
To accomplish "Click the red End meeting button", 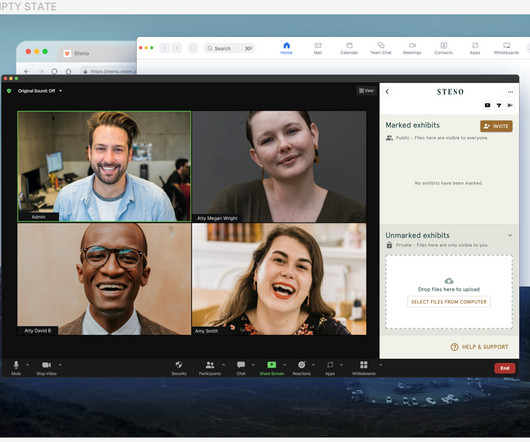I will pyautogui.click(x=505, y=368).
